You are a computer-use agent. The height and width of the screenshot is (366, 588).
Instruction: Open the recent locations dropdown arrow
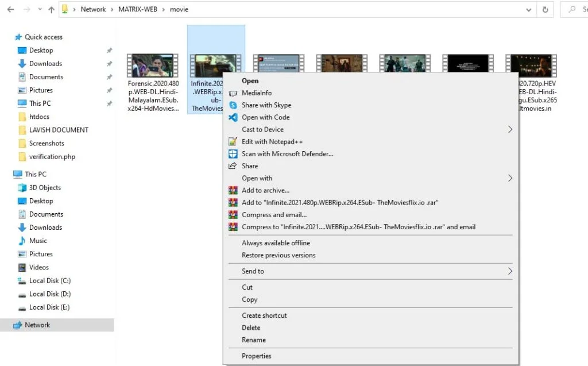tap(40, 9)
